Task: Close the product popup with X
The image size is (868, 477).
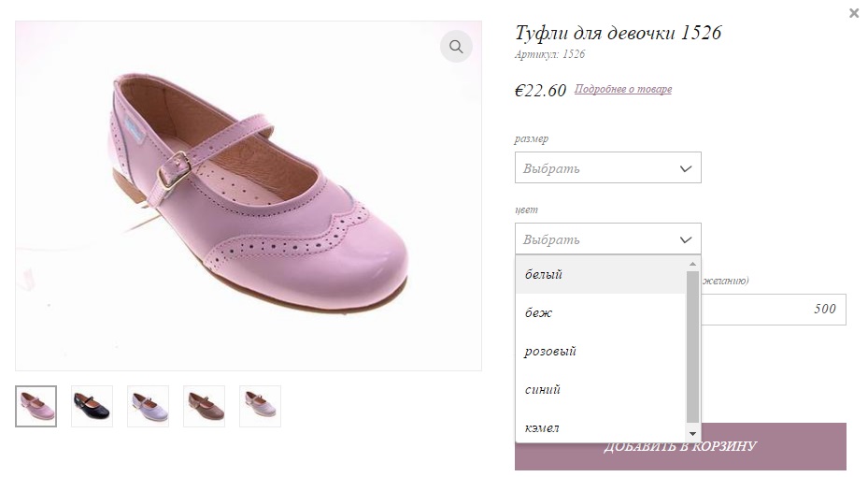Action: pyautogui.click(x=854, y=13)
